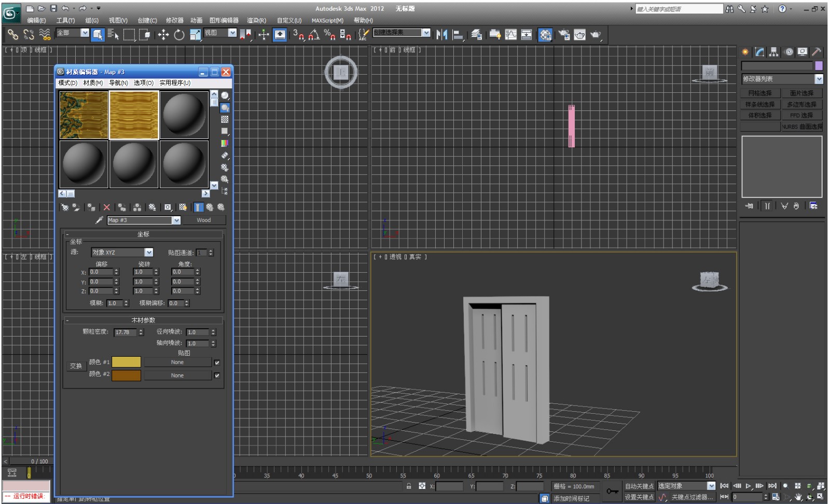Select the Select and Move tool
The height and width of the screenshot is (504, 830).
[165, 35]
